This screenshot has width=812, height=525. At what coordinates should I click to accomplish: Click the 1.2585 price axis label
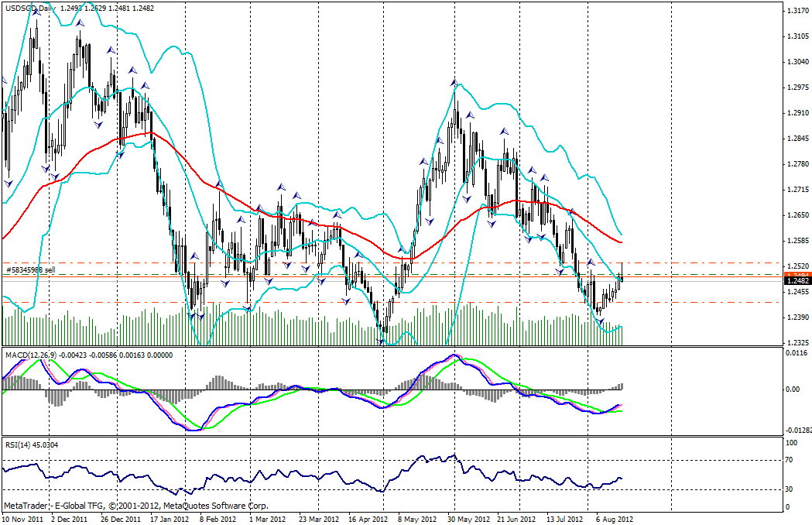[797, 241]
